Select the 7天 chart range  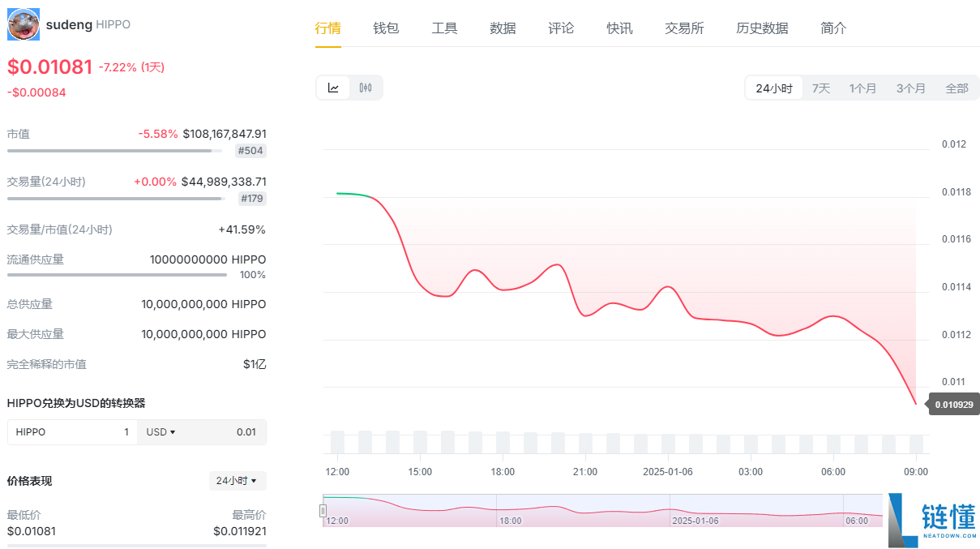pos(821,88)
